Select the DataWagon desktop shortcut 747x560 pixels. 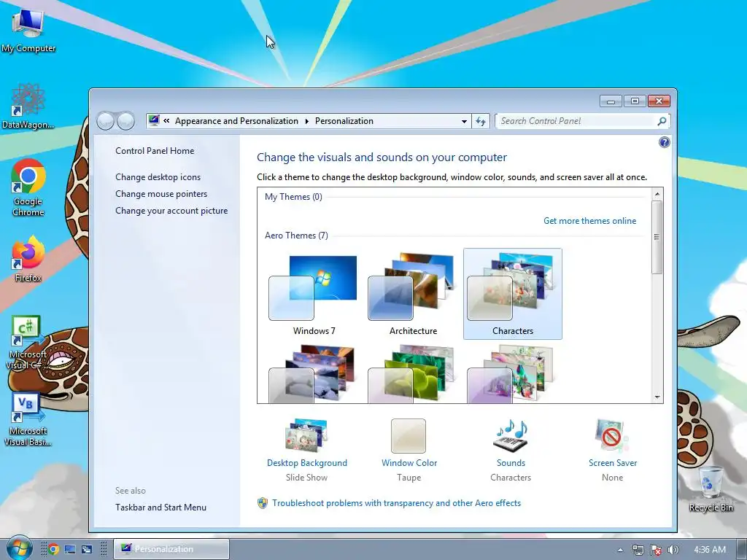28,106
